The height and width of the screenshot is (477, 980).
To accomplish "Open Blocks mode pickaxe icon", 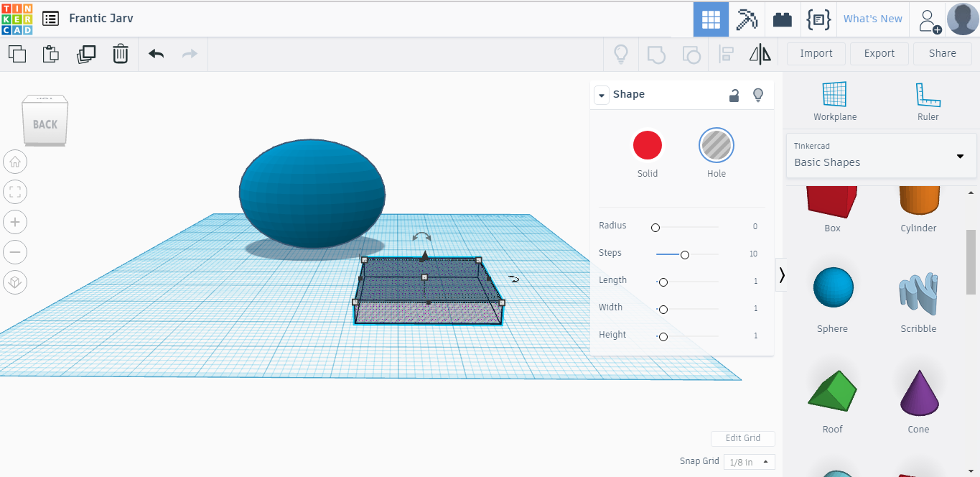I will point(747,19).
